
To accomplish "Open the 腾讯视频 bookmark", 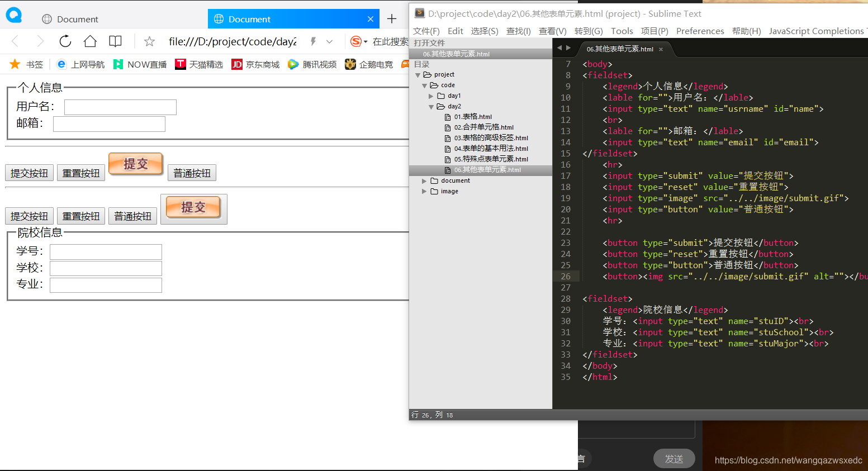I will pos(312,64).
